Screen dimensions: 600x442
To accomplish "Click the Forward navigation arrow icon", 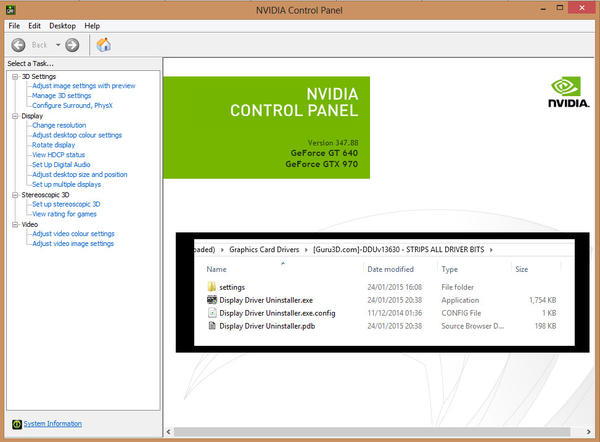I will (x=72, y=45).
